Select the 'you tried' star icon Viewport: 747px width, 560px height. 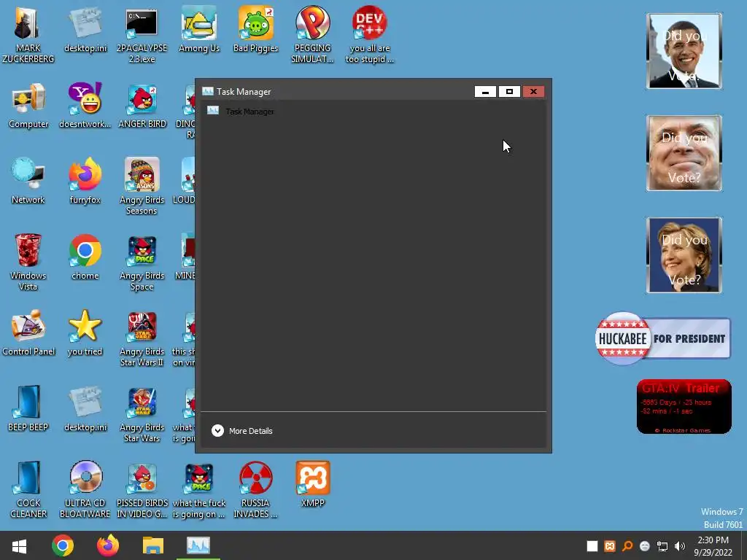pos(85,332)
